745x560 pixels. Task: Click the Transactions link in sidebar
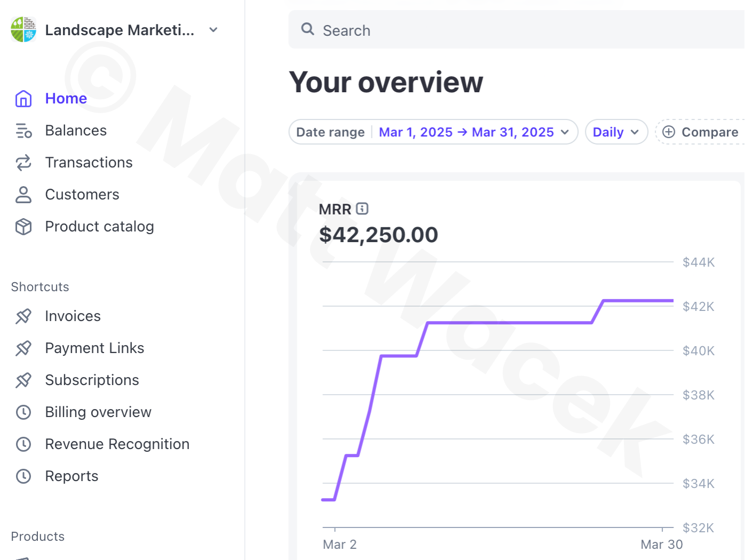point(89,163)
